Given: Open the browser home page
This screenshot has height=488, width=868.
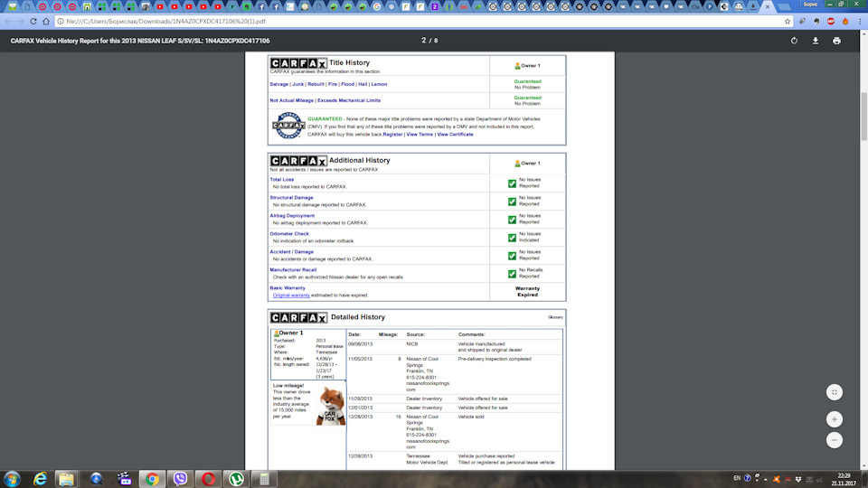Looking at the screenshot, I should point(46,21).
